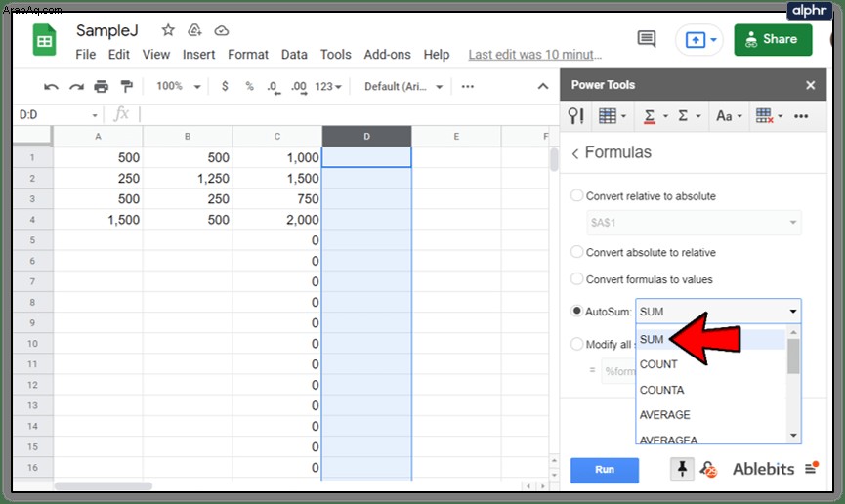This screenshot has width=845, height=504.
Task: Click the green Share button
Action: (x=773, y=39)
